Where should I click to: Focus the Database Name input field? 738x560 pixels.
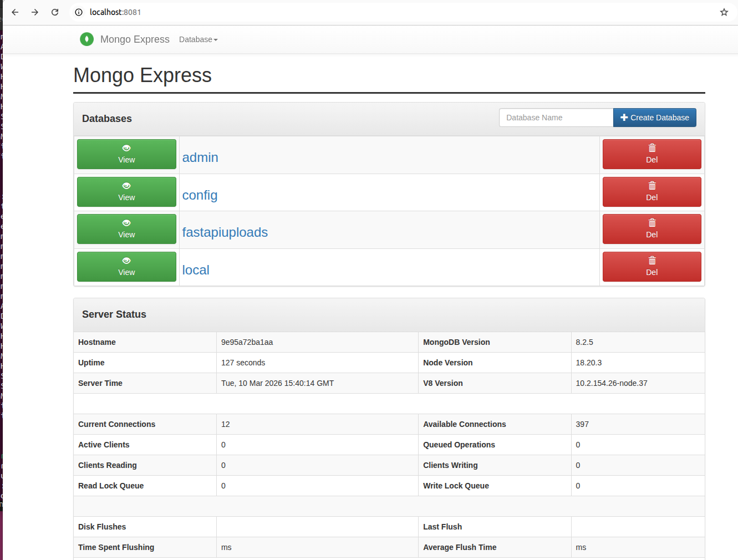pyautogui.click(x=556, y=118)
